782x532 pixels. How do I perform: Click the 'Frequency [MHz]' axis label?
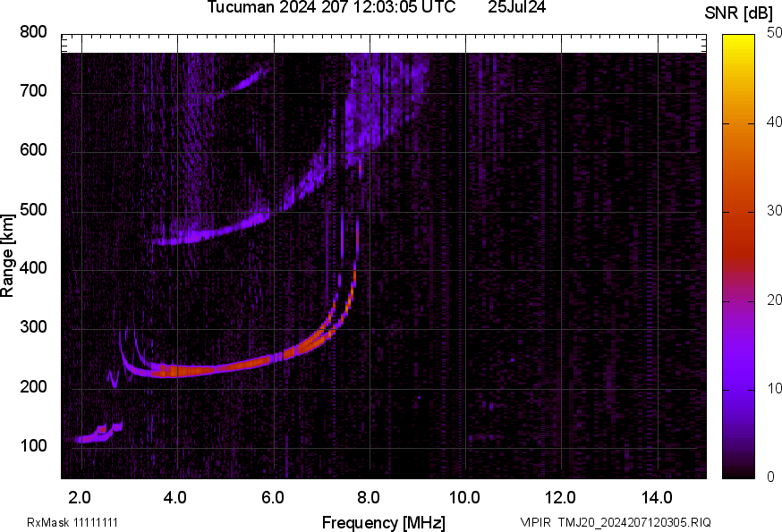click(384, 522)
